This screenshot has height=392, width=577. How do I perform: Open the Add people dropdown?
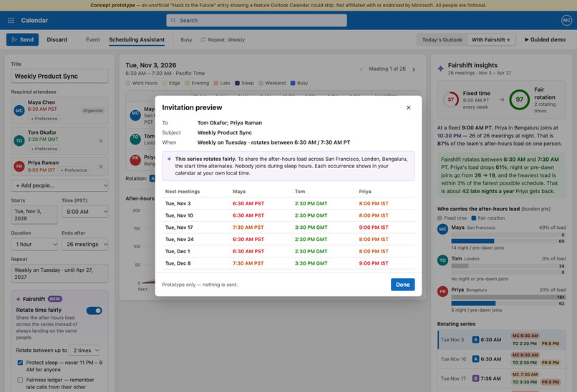[x=59, y=185]
